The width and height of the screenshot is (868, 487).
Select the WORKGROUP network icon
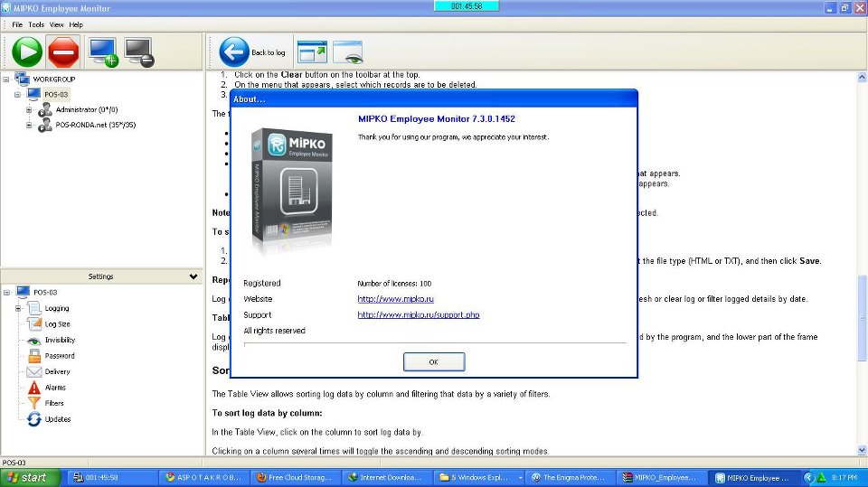[x=22, y=80]
